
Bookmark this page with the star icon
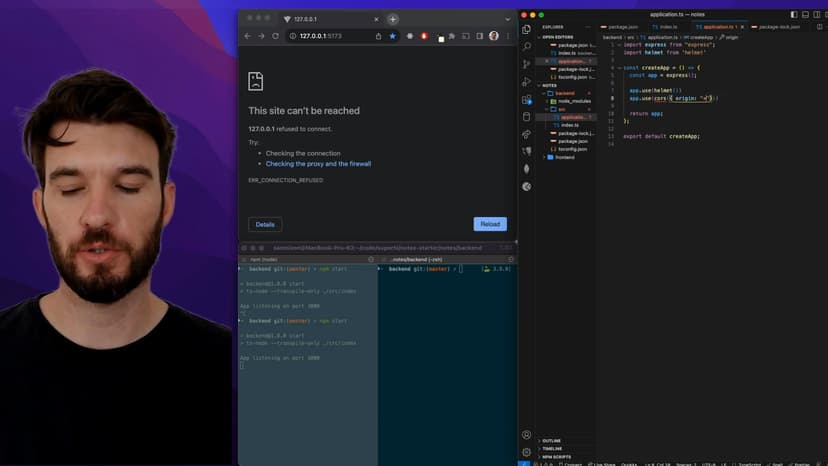tap(392, 36)
